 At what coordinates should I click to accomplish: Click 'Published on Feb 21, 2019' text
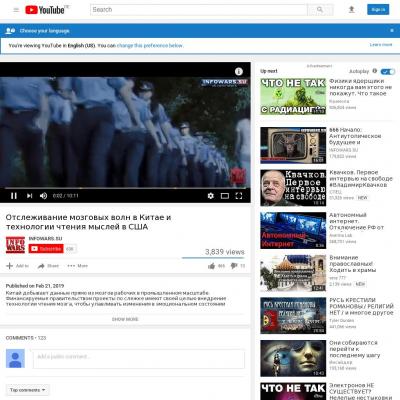35,286
